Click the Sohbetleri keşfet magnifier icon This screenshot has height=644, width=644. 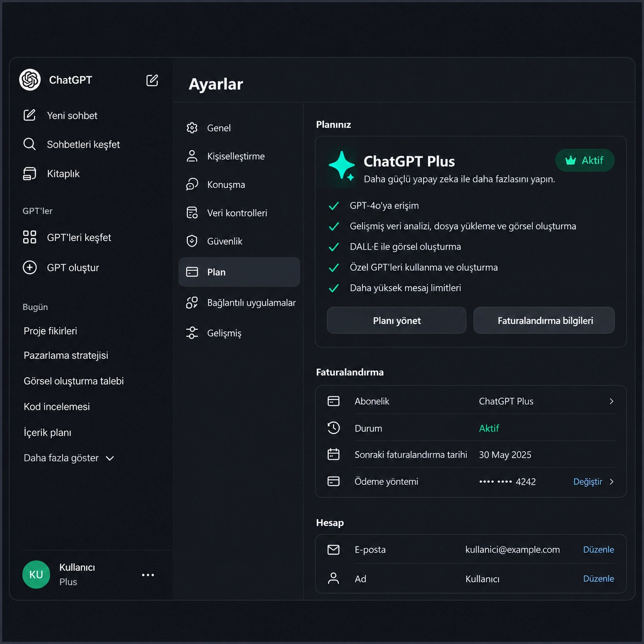point(30,144)
